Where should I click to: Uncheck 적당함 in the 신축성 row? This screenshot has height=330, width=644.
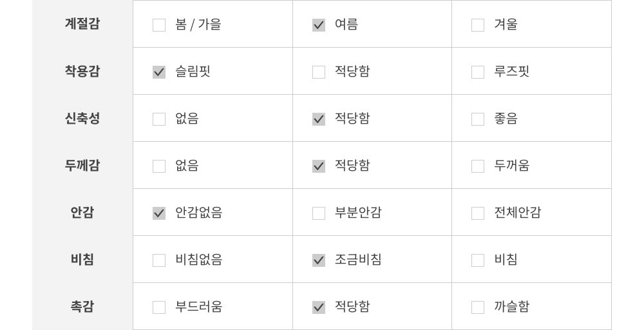tap(319, 119)
